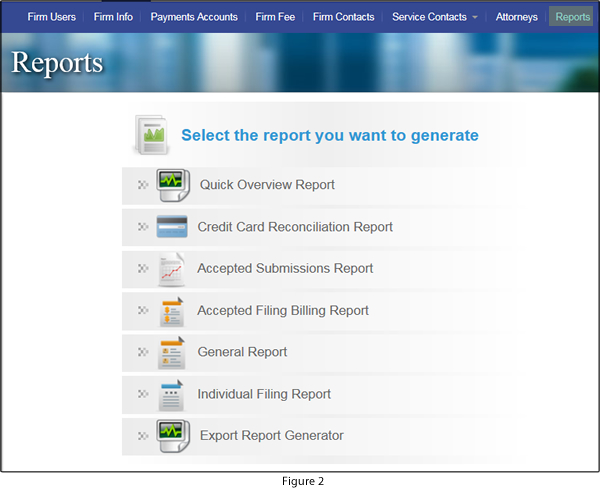Expand the Service Contacts dropdown menu
This screenshot has width=600, height=490.
(435, 17)
